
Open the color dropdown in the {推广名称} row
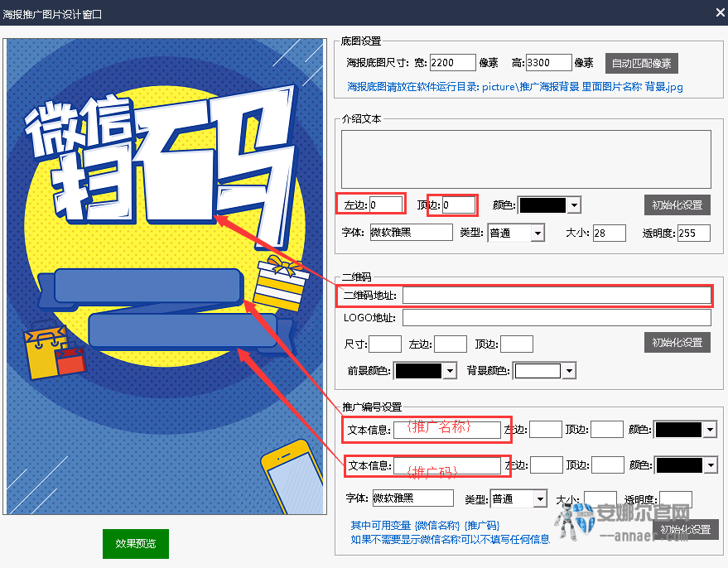pyautogui.click(x=710, y=430)
